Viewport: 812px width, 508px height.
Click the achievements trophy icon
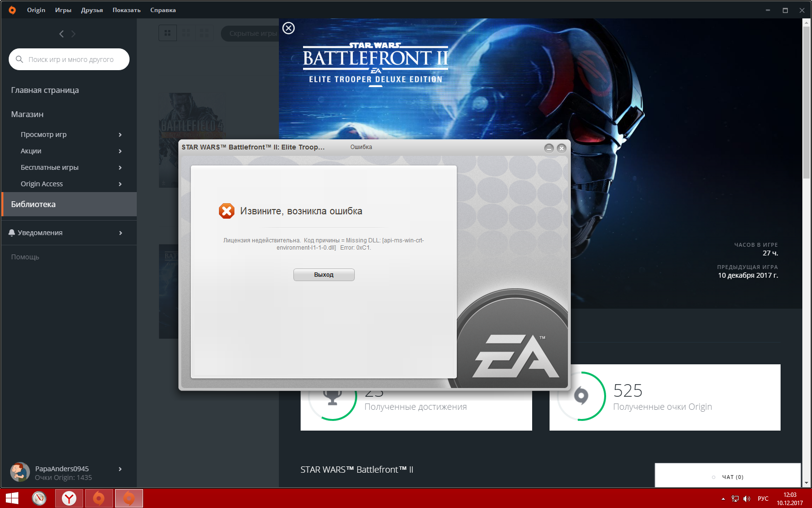[x=333, y=398]
